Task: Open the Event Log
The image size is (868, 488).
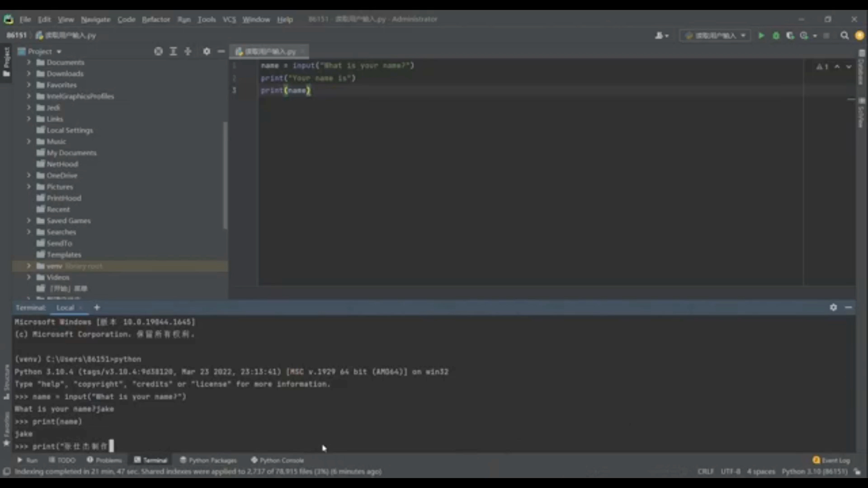Action: point(831,460)
